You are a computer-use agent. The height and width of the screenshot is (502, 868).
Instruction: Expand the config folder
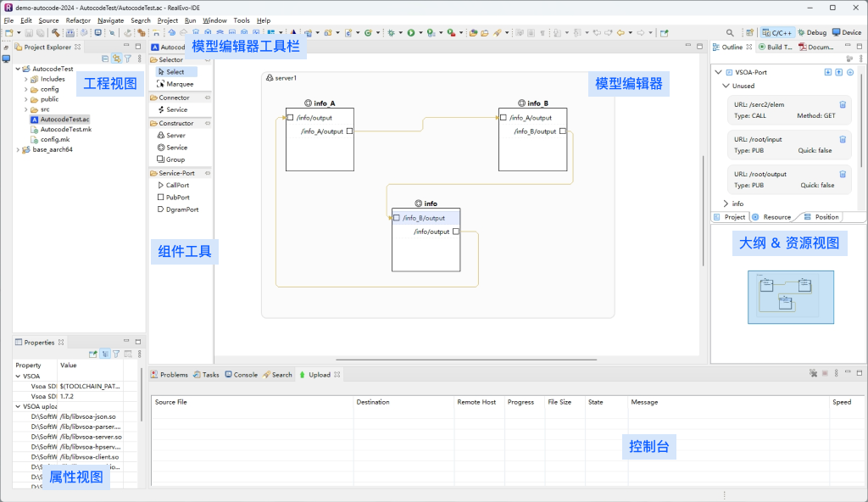(x=26, y=89)
